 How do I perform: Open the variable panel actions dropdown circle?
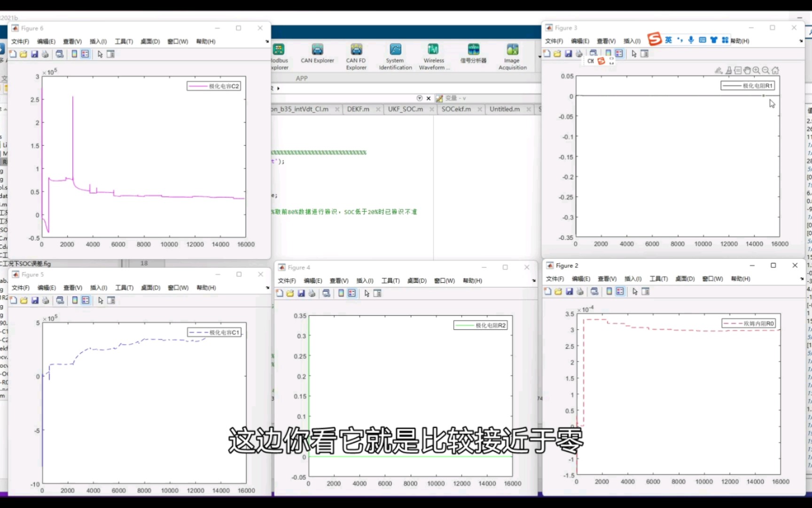coord(420,98)
